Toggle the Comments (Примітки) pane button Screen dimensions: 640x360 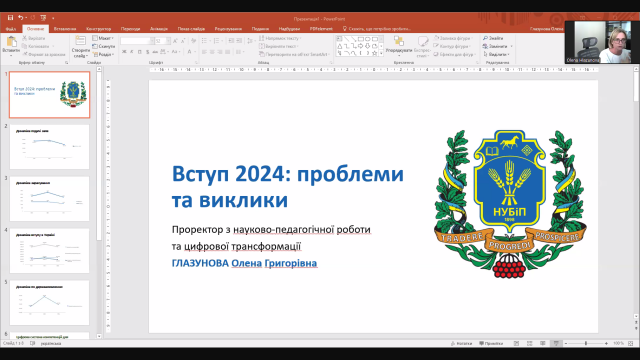tap(491, 344)
